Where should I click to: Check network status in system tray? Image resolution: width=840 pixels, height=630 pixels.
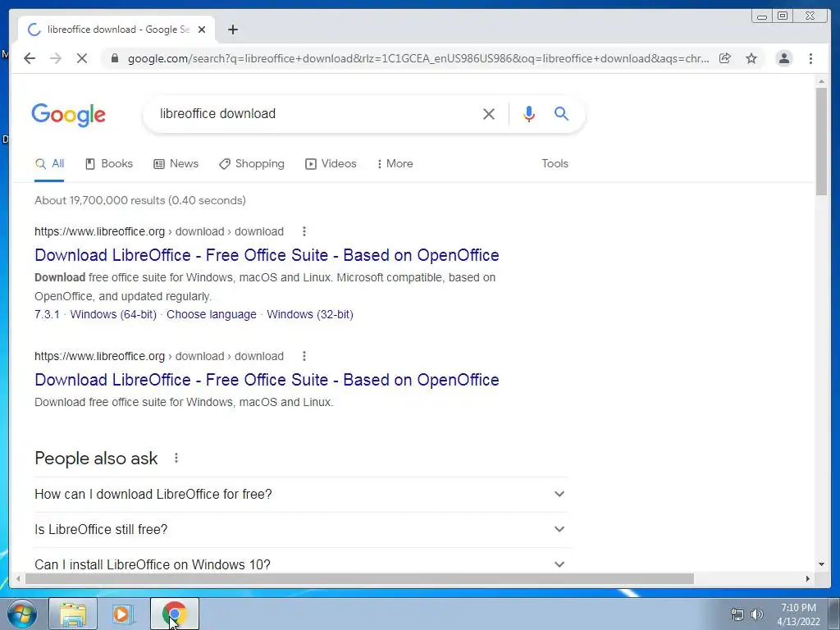click(x=737, y=614)
